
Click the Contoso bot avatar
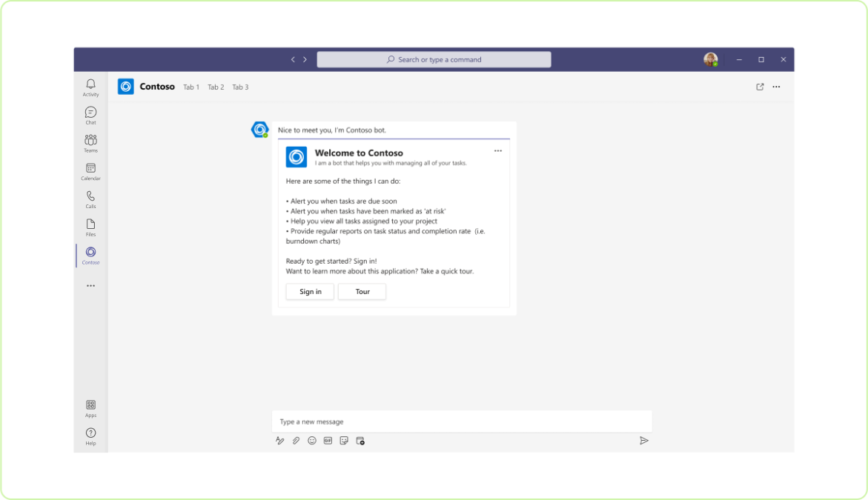pos(259,130)
